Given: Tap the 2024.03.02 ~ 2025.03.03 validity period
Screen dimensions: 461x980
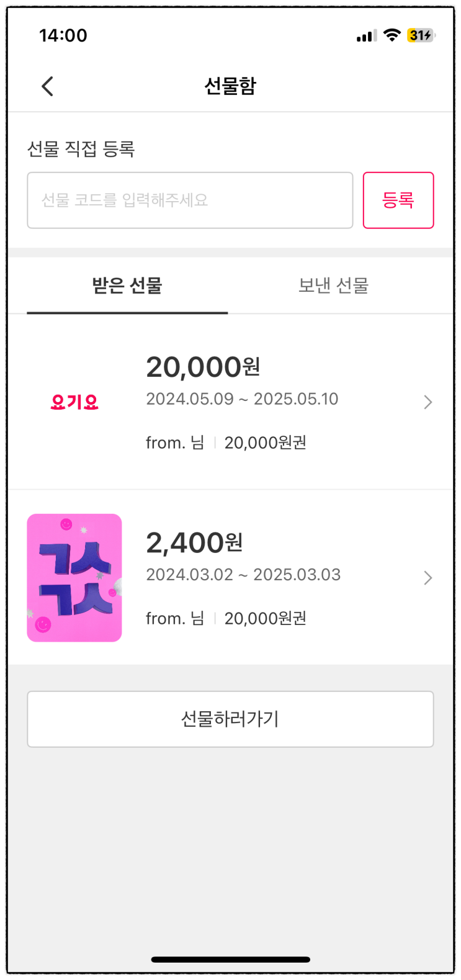Looking at the screenshot, I should pyautogui.click(x=243, y=574).
